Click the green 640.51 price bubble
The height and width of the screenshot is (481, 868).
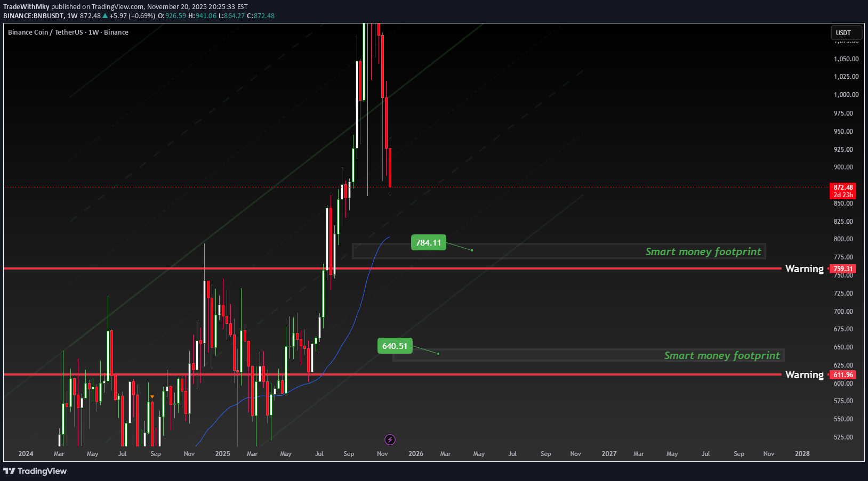[x=395, y=346]
